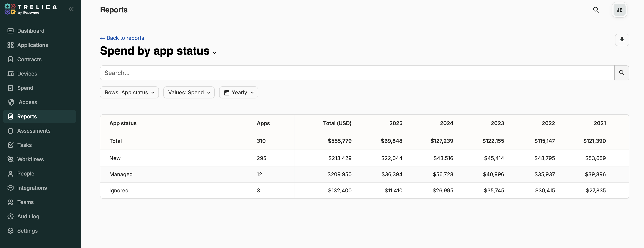Click into the Search input field
The height and width of the screenshot is (248, 644).
(357, 73)
